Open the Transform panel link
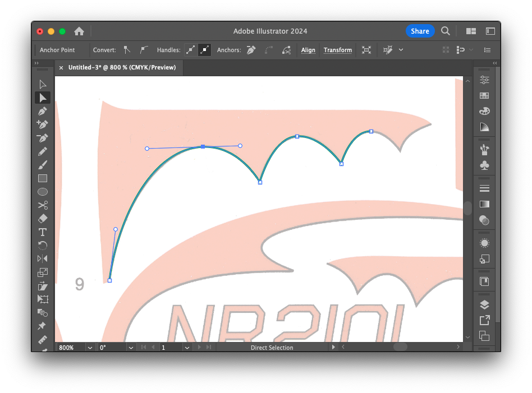This screenshot has height=393, width=532. (x=338, y=50)
